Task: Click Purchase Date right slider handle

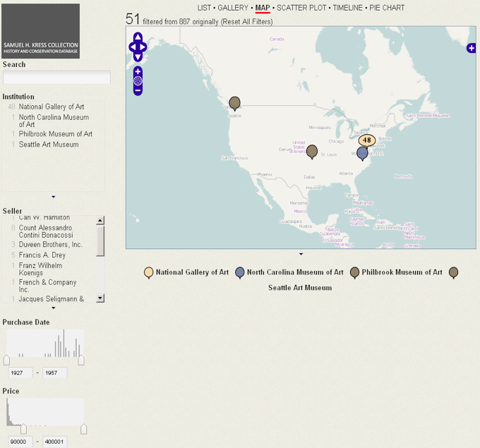Action: coord(81,361)
